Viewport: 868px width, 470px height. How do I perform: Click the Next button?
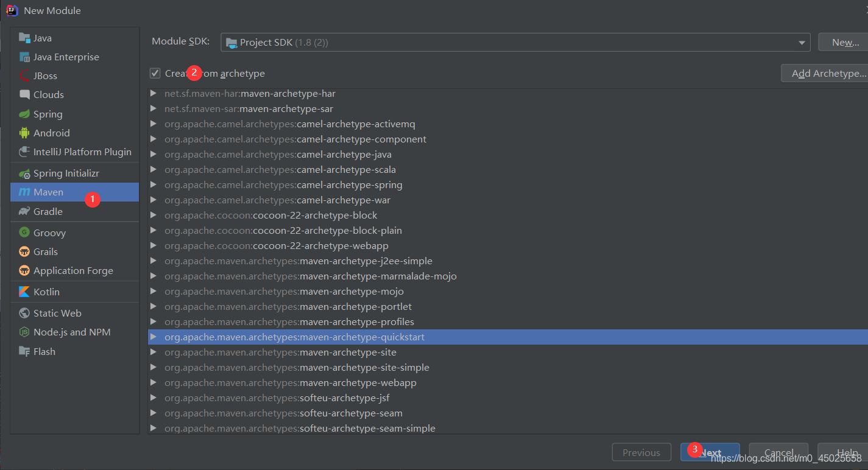click(x=710, y=452)
